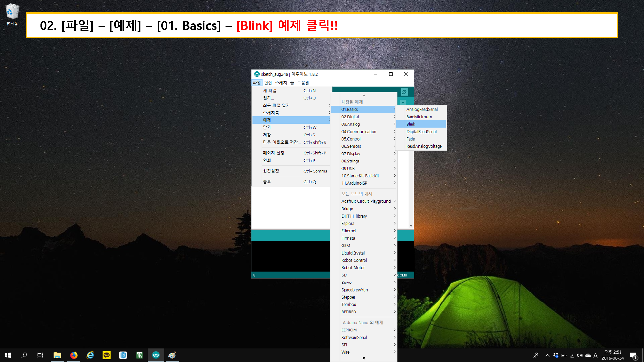Open the Serial Monitor magnifier icon

point(404,92)
